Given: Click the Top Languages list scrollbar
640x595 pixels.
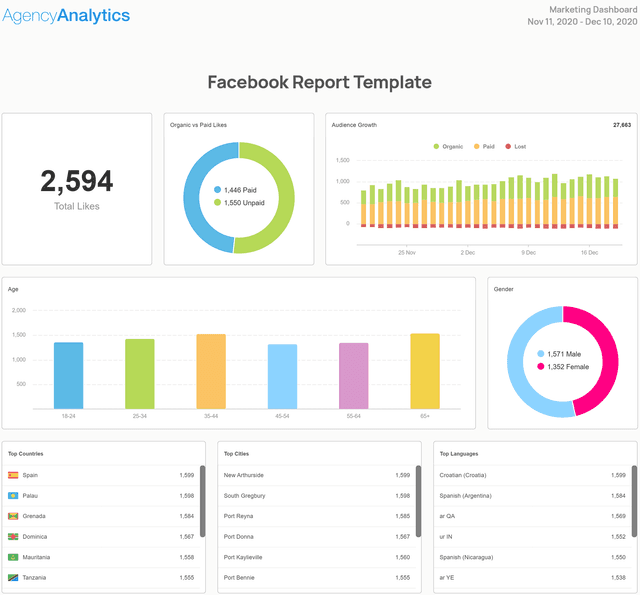Looking at the screenshot, I should click(633, 488).
